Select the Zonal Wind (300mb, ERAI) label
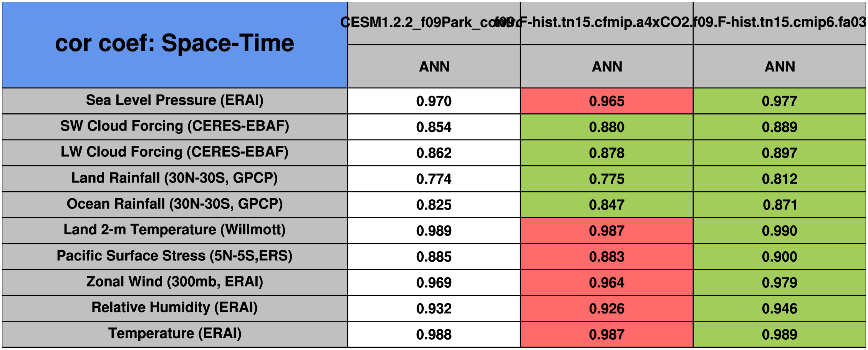 point(174,282)
